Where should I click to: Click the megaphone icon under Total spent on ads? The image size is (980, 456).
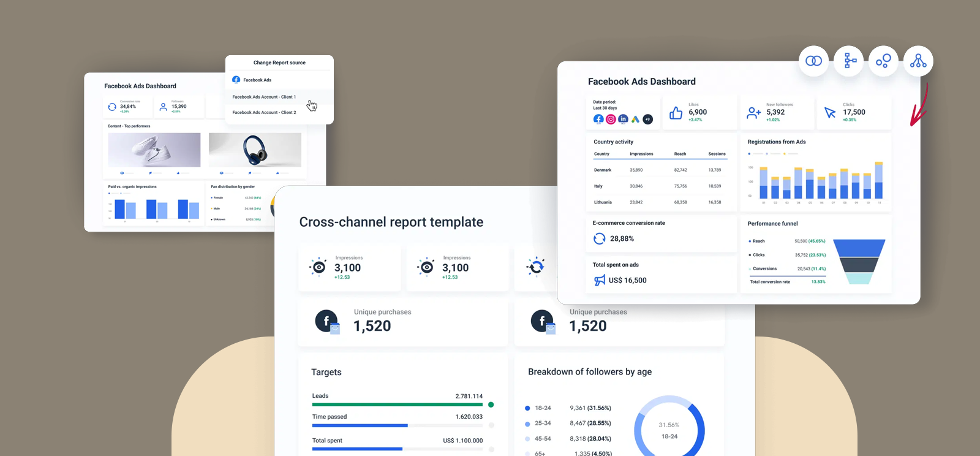600,280
